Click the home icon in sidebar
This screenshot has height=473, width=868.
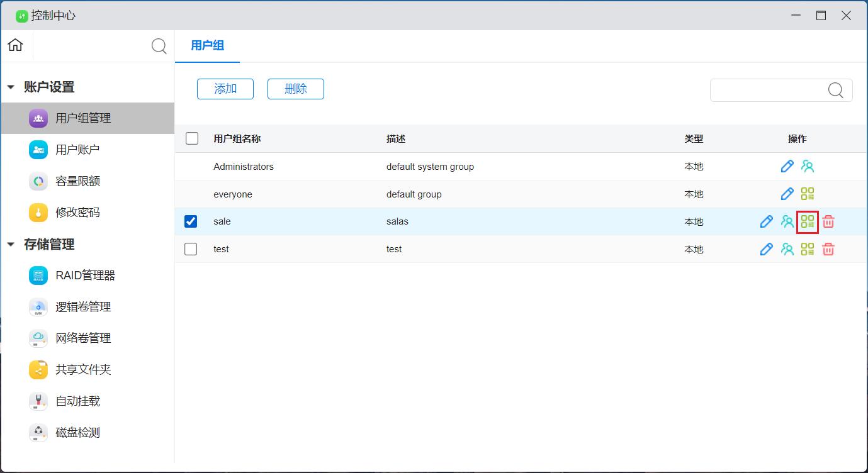click(16, 45)
